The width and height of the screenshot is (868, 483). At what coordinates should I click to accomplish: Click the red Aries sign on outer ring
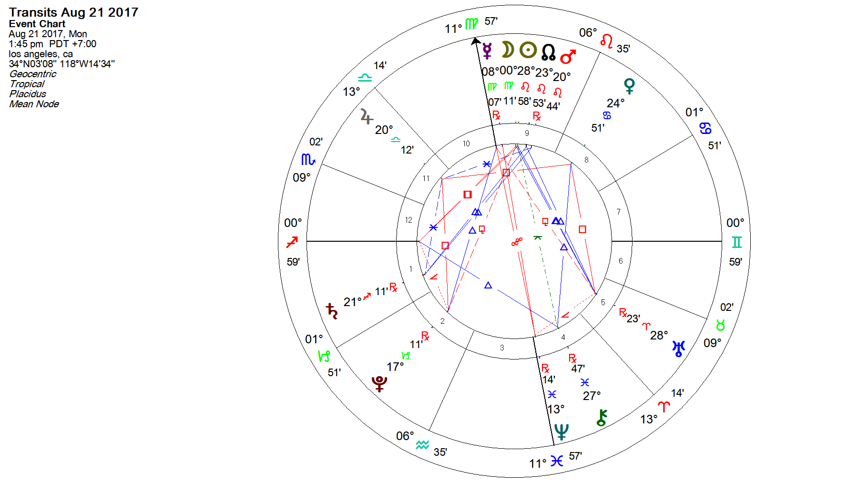click(x=664, y=407)
